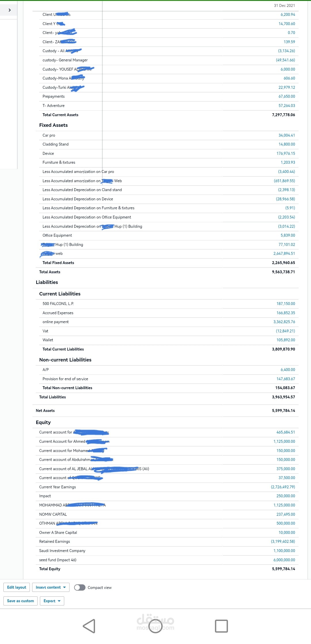Open the Wallet liability amount 105,892.00
311x644 pixels.
coord(286,340)
